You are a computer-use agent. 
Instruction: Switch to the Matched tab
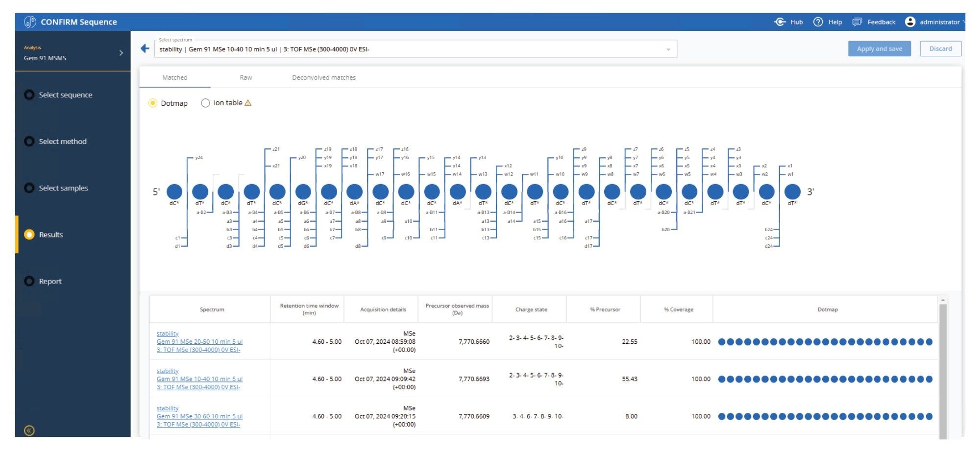click(175, 77)
